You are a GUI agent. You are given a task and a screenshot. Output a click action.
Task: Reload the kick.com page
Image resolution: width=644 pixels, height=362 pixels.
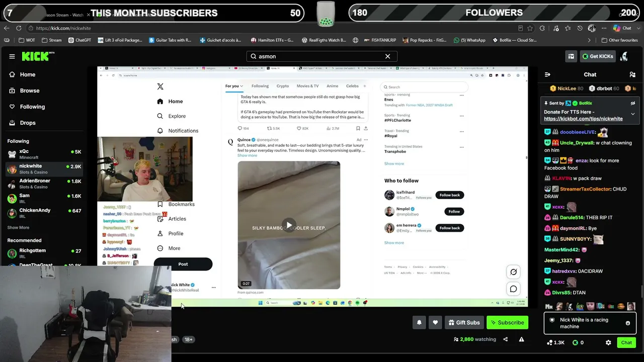(19, 28)
